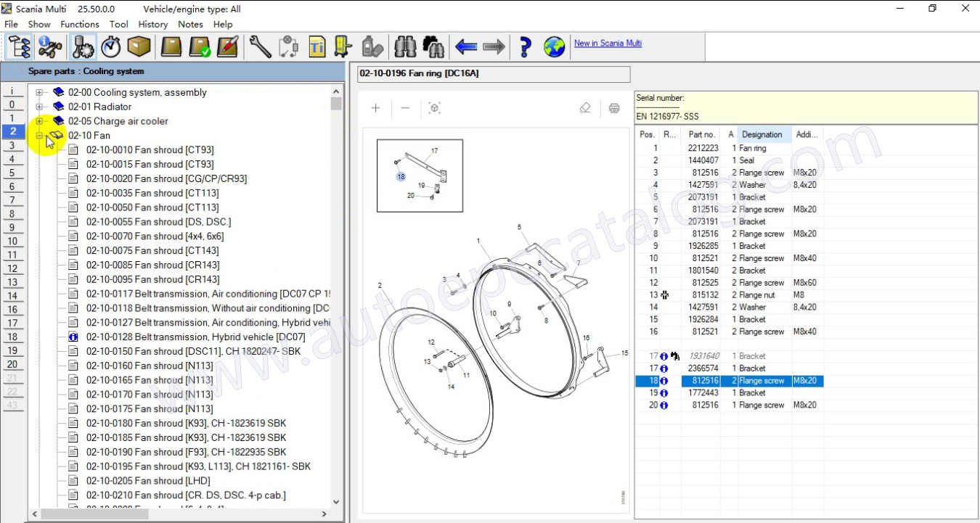
Task: Open the File menu
Action: click(11, 24)
